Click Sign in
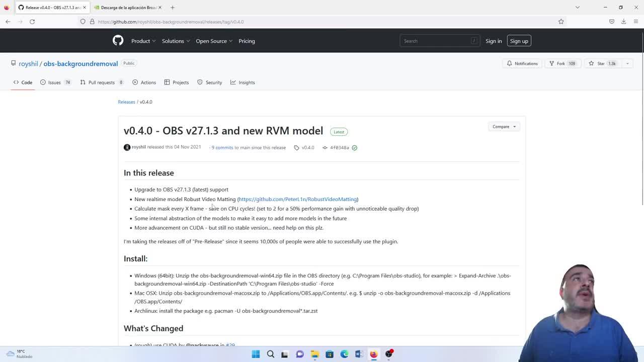The height and width of the screenshot is (362, 644). point(494,41)
